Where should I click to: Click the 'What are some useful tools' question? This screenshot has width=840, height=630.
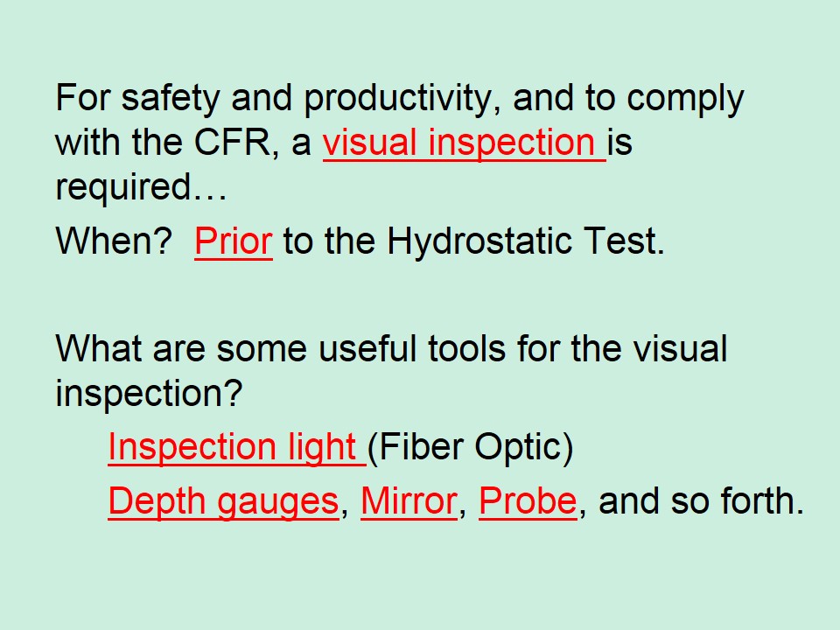[x=280, y=348]
